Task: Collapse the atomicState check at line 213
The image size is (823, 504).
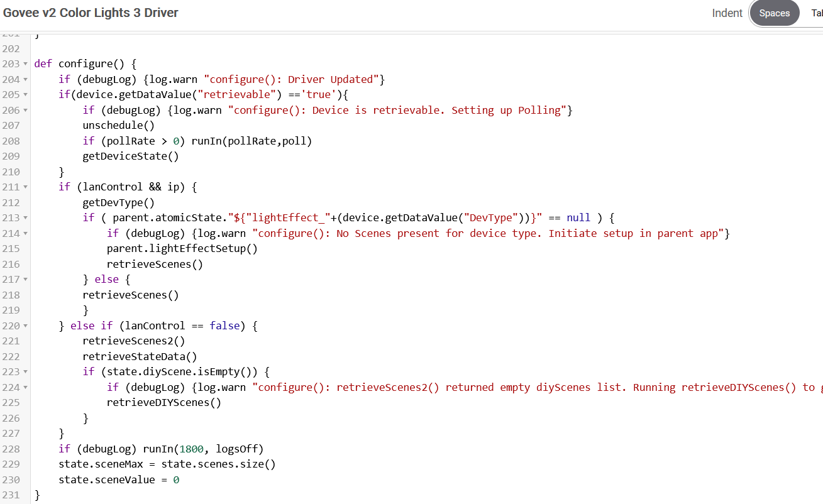Action: click(x=25, y=218)
